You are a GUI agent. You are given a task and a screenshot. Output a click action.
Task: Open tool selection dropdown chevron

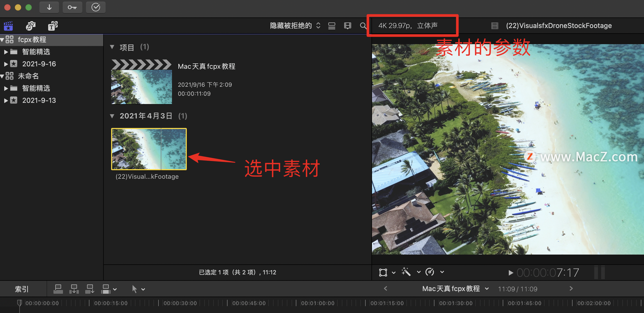[143, 289]
